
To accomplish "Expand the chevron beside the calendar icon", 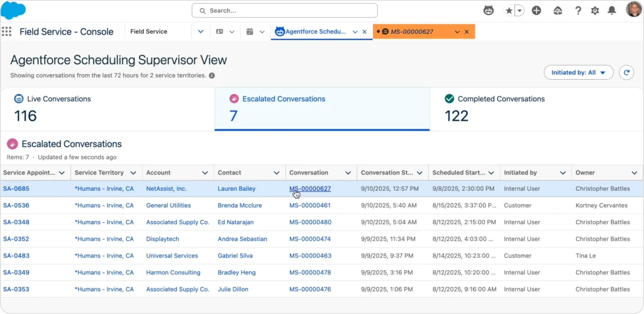I will click(262, 31).
